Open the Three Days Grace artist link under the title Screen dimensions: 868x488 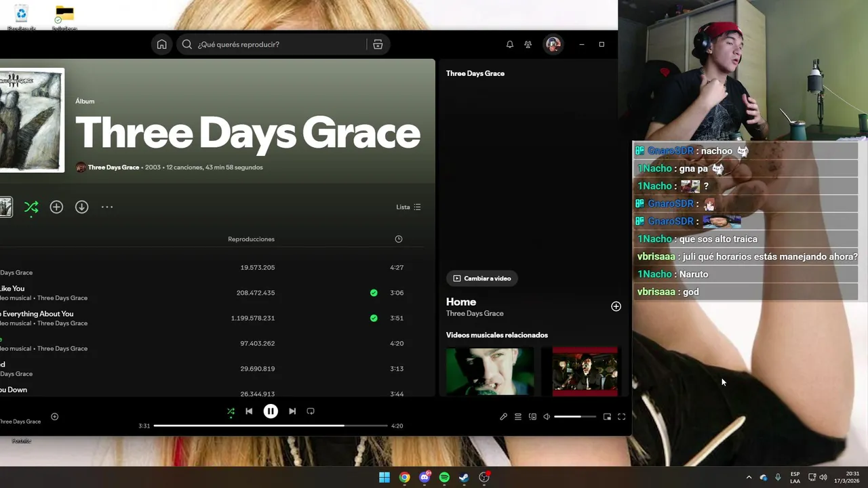[113, 167]
